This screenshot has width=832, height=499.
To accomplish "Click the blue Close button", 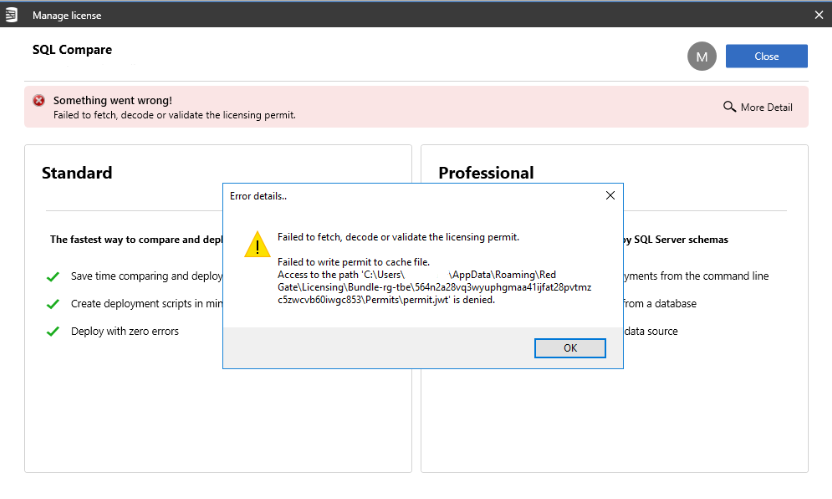I will (x=766, y=56).
